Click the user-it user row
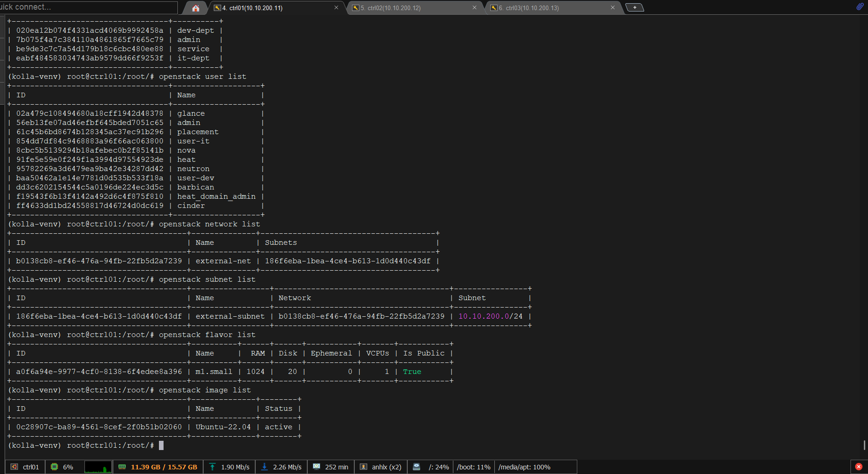Viewport: 868px width, 474px height. point(136,141)
